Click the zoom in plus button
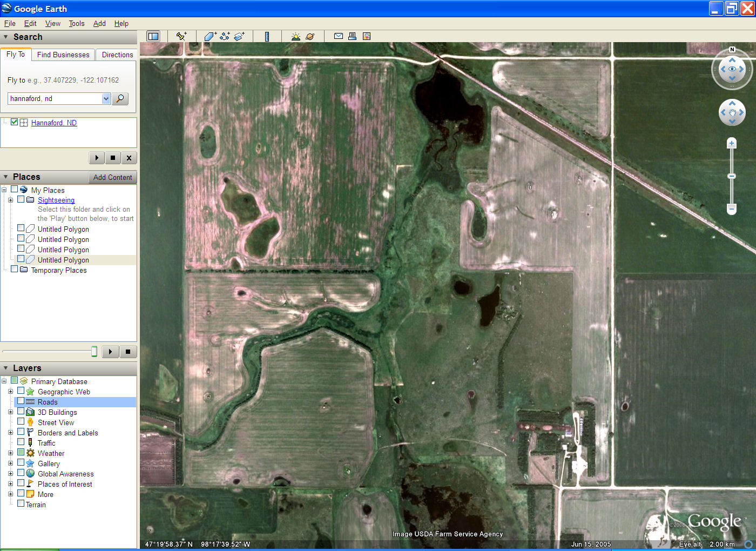Image resolution: width=756 pixels, height=551 pixels. click(x=732, y=143)
